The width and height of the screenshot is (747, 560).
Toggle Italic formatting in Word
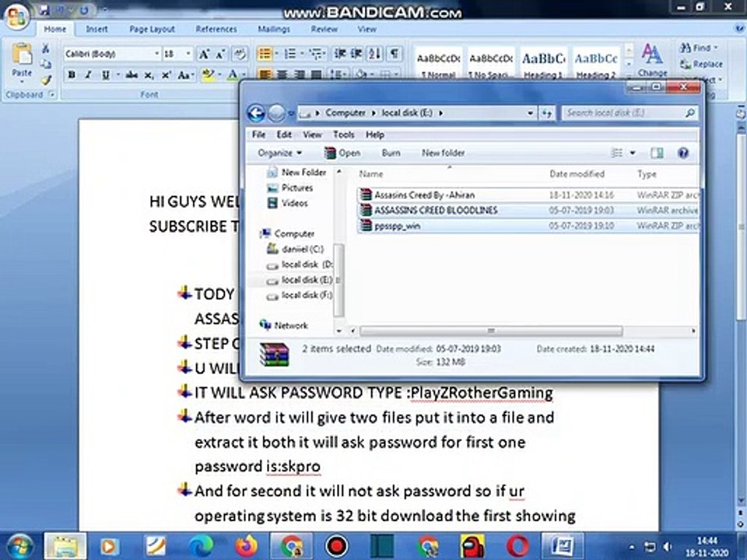[88, 75]
